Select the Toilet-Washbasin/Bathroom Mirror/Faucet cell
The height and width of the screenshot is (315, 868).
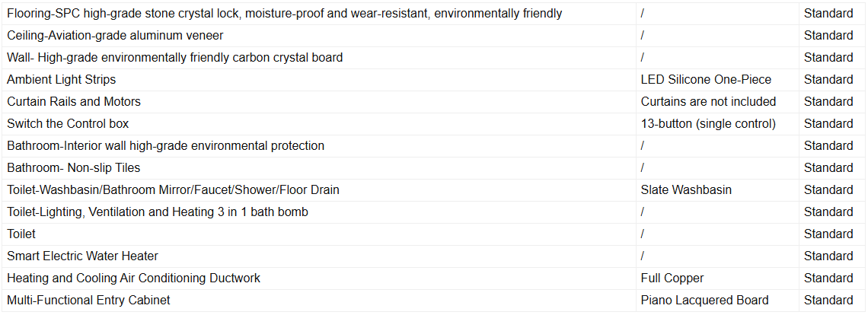click(x=174, y=190)
